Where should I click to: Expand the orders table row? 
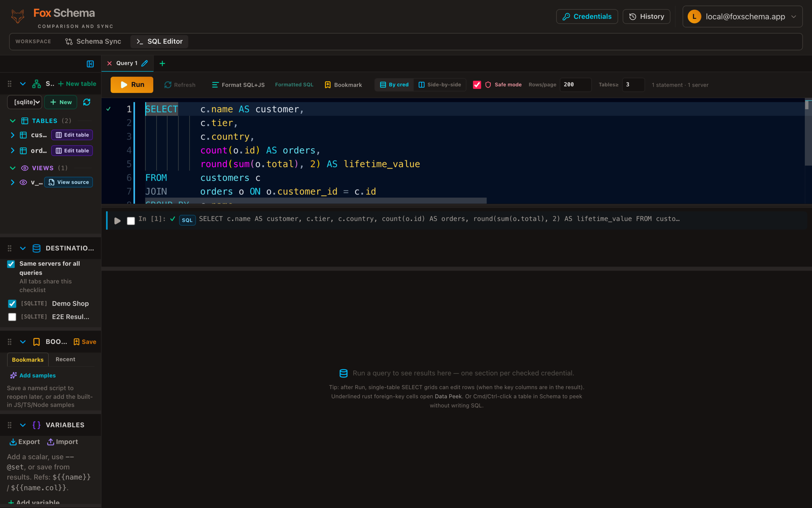click(12, 151)
